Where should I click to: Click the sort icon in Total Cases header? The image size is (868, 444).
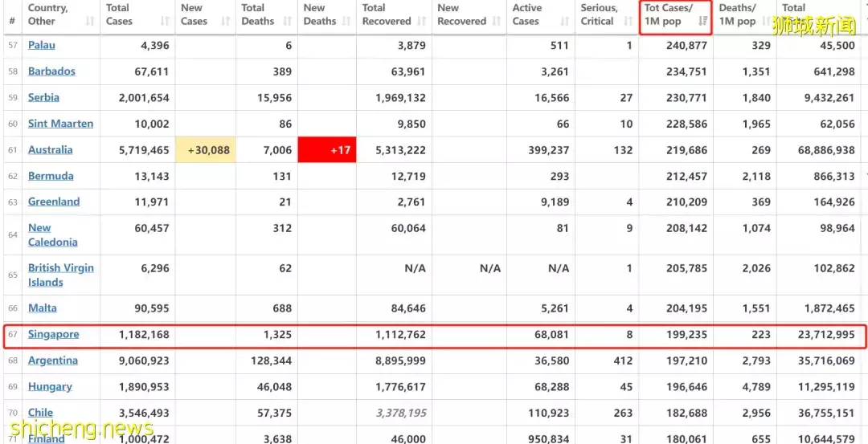click(x=165, y=22)
